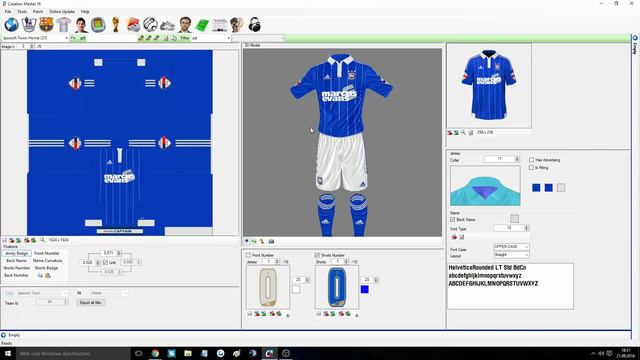The height and width of the screenshot is (360, 640).
Task: Open the white shirt kits icon
Action: 64,25
